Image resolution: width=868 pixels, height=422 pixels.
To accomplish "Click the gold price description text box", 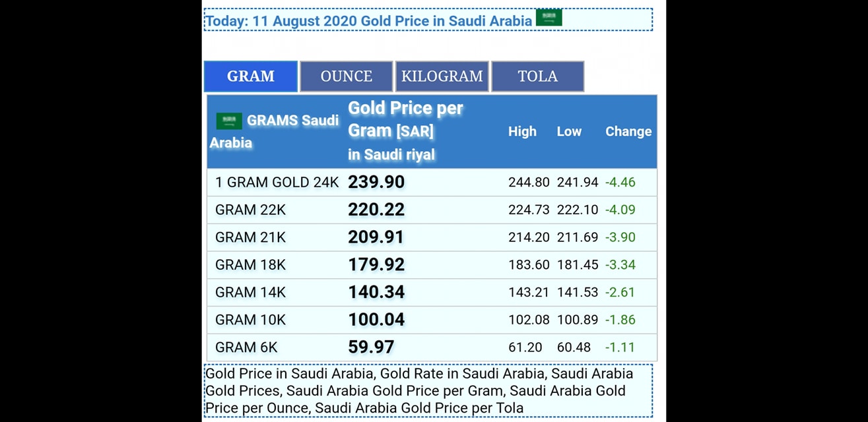I will (428, 391).
